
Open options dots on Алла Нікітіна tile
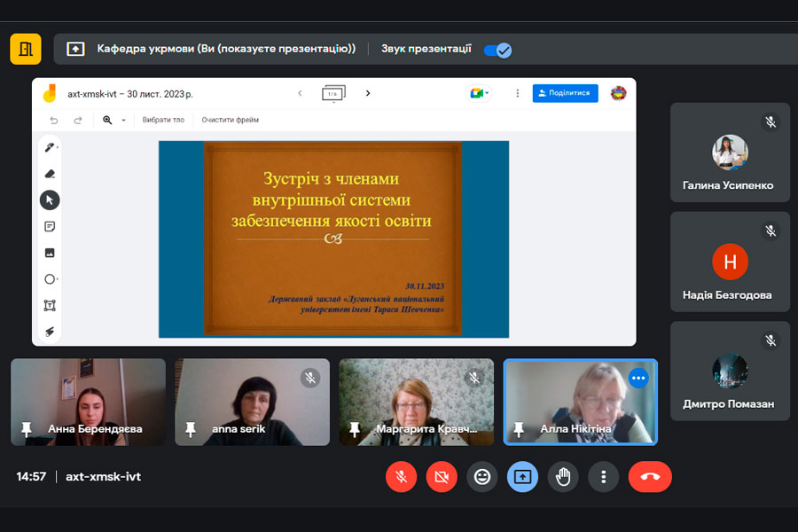[638, 379]
